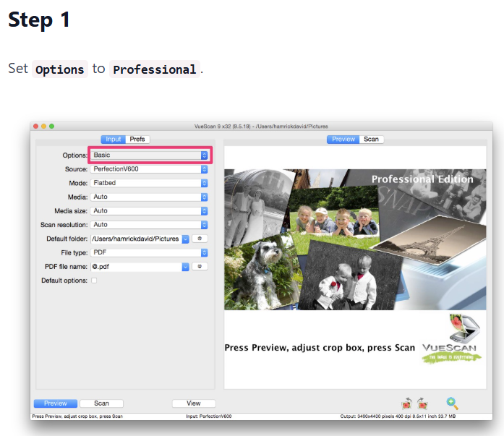Viewport: 504px width, 436px height.
Task: Click the 'Options' code word in instructions
Action: pyautogui.click(x=60, y=69)
